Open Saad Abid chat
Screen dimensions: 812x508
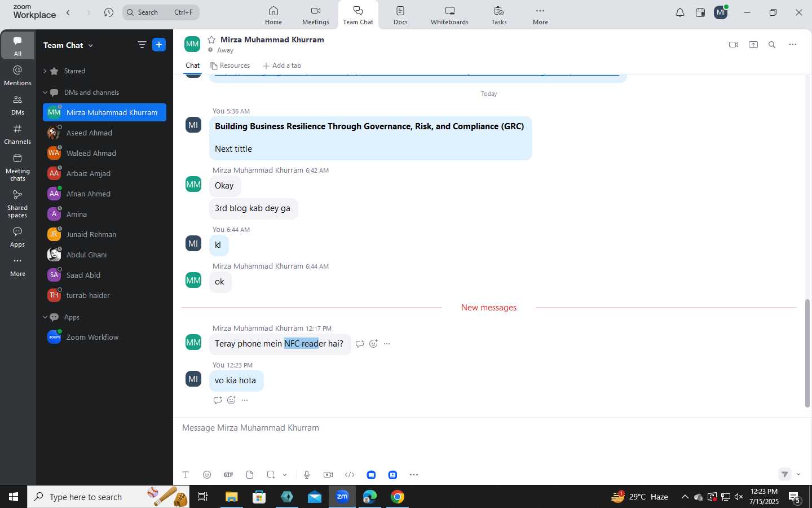coord(104,275)
